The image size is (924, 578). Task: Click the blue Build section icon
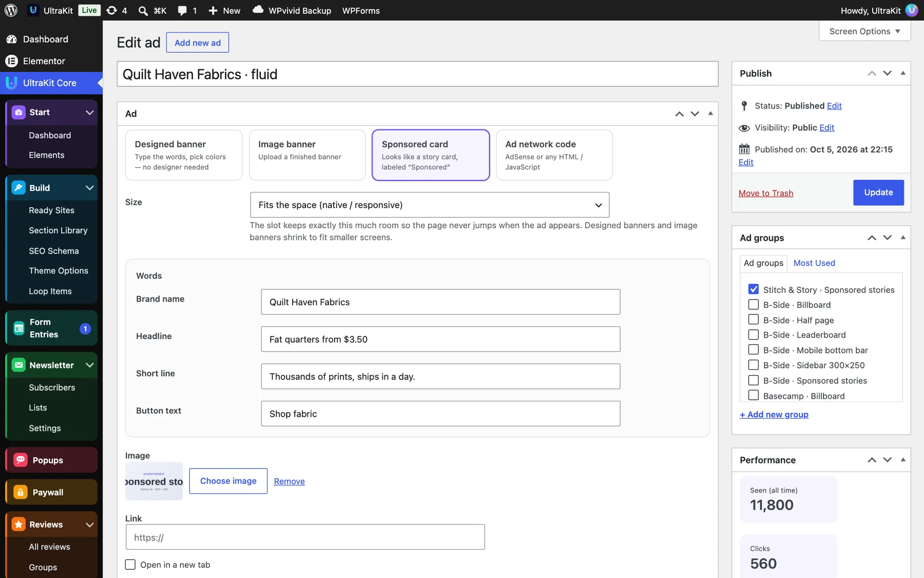coord(18,188)
